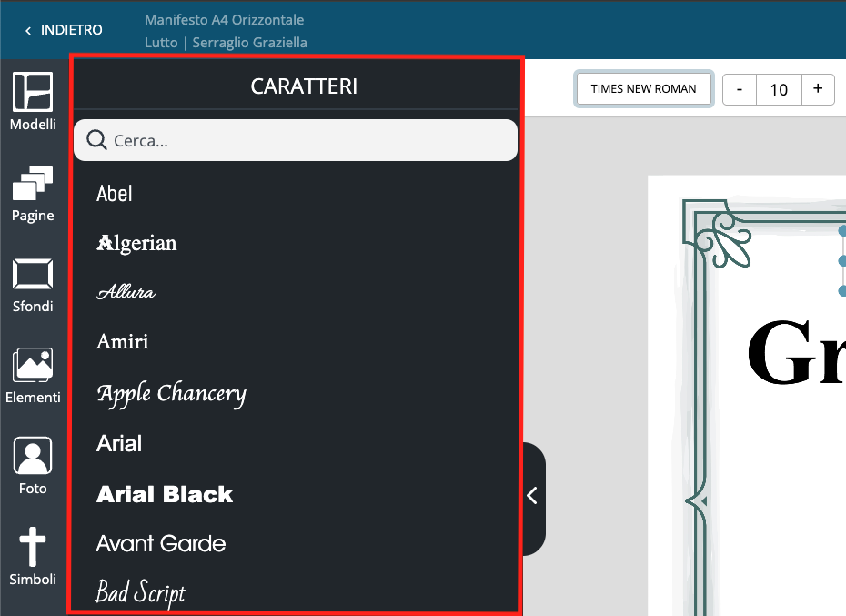Open the Elementi elements panel
The height and width of the screenshot is (616, 846).
[x=33, y=375]
